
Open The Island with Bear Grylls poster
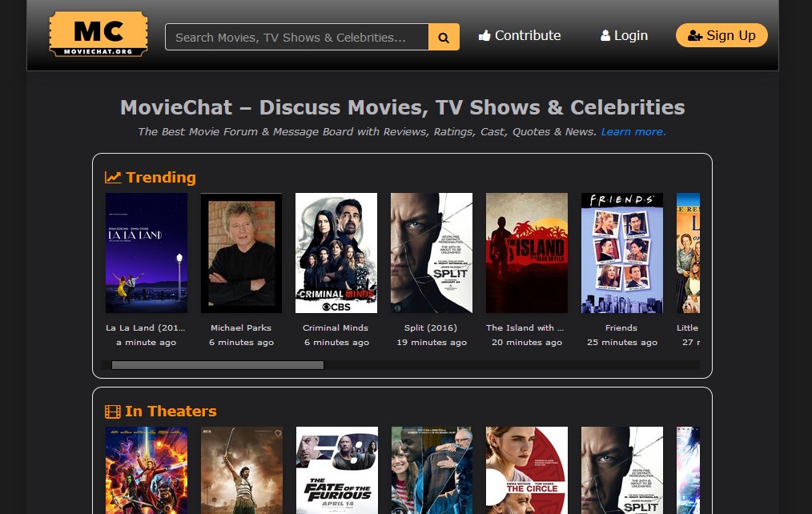click(527, 253)
